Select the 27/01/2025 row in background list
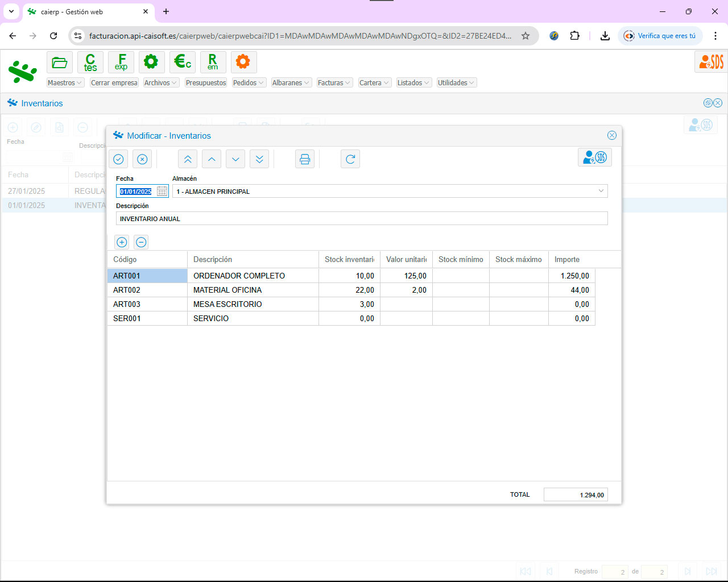The width and height of the screenshot is (728, 582). [53, 191]
